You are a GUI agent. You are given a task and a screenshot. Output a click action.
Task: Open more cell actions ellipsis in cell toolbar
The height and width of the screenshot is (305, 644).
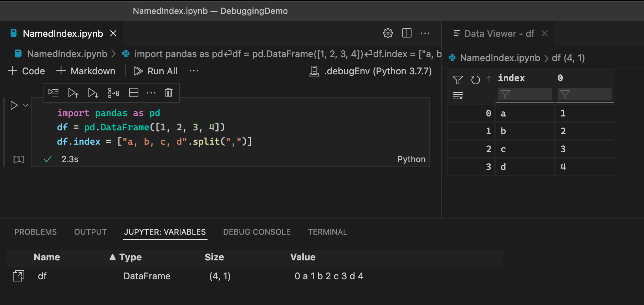coord(151,93)
